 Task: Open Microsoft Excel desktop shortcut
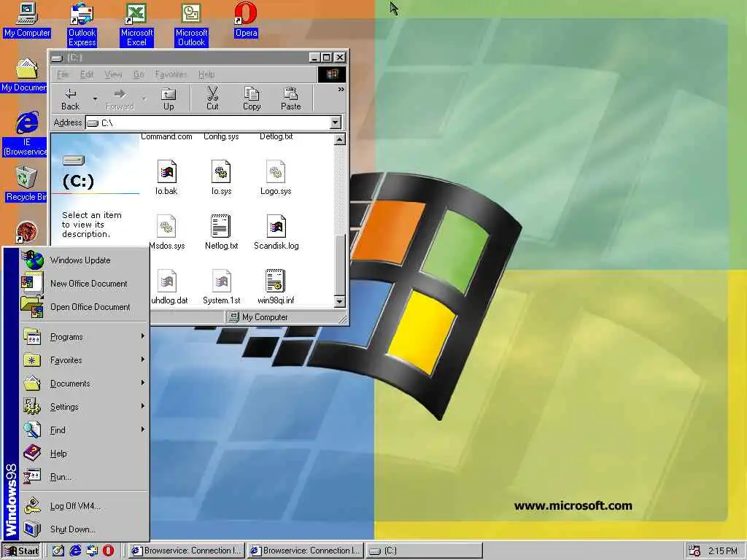coord(136,24)
